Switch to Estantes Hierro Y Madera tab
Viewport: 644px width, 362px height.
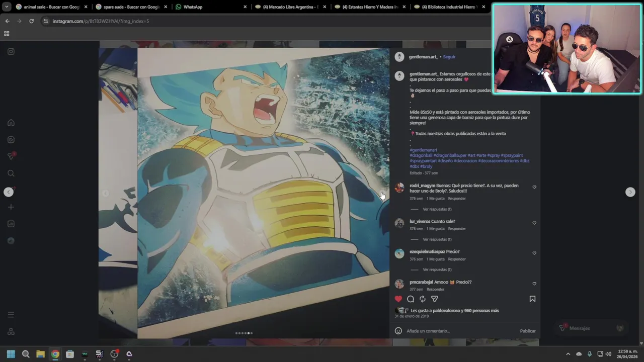(x=370, y=7)
